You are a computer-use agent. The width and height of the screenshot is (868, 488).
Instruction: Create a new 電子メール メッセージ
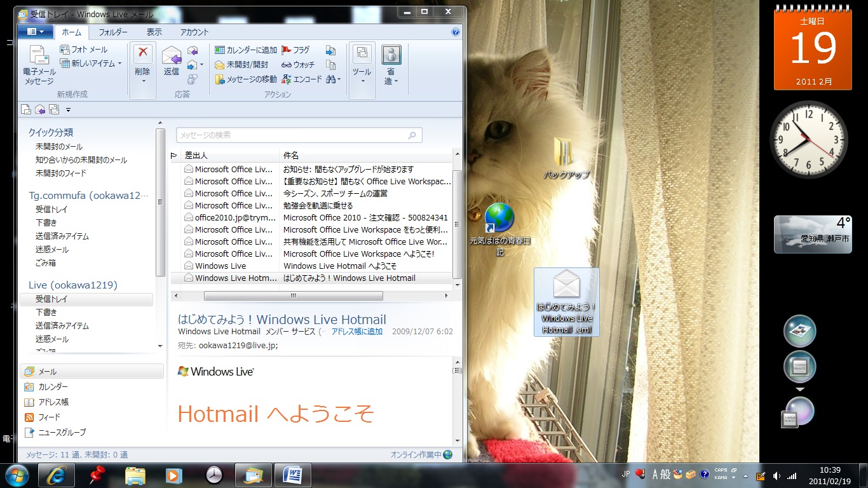click(39, 65)
